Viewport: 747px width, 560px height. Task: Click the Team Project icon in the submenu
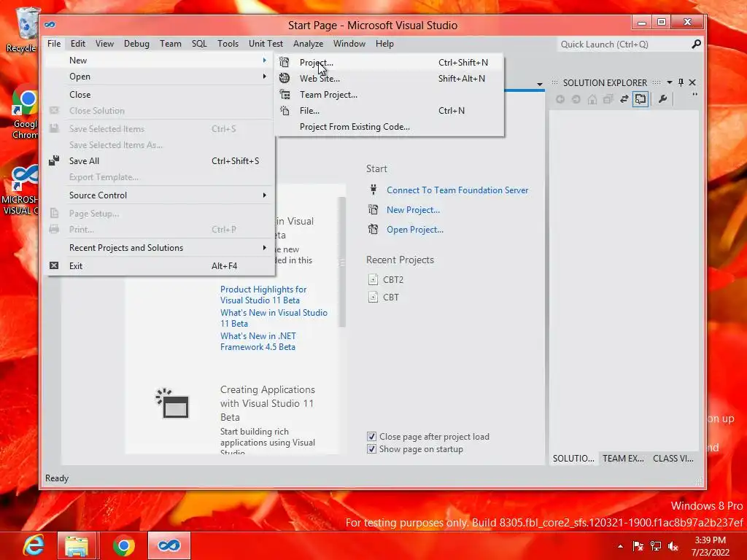285,95
